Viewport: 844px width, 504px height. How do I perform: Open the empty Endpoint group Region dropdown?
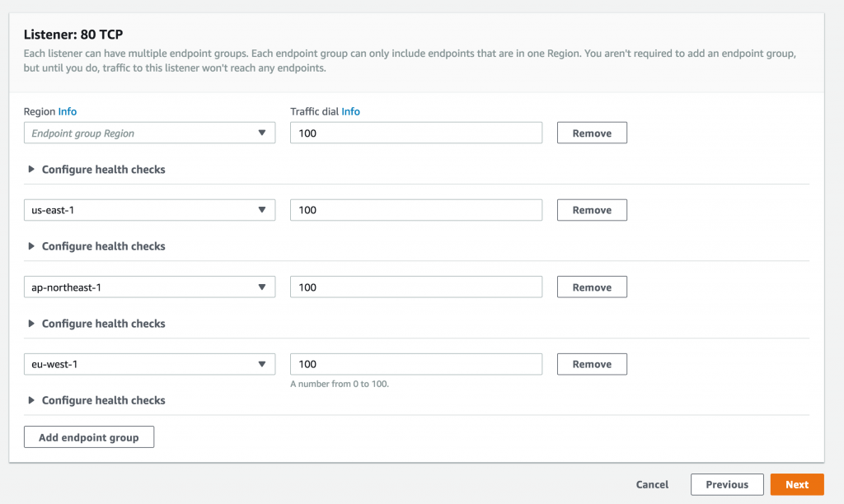[149, 133]
